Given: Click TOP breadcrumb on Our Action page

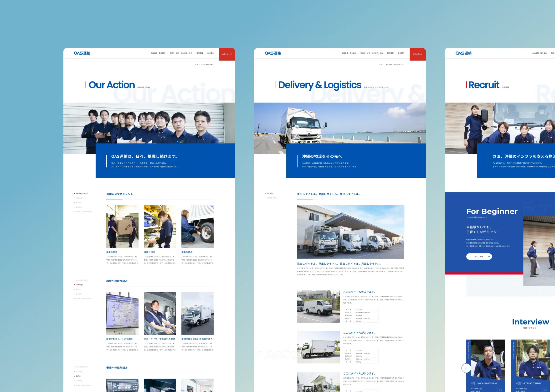Looking at the screenshot, I should point(196,65).
